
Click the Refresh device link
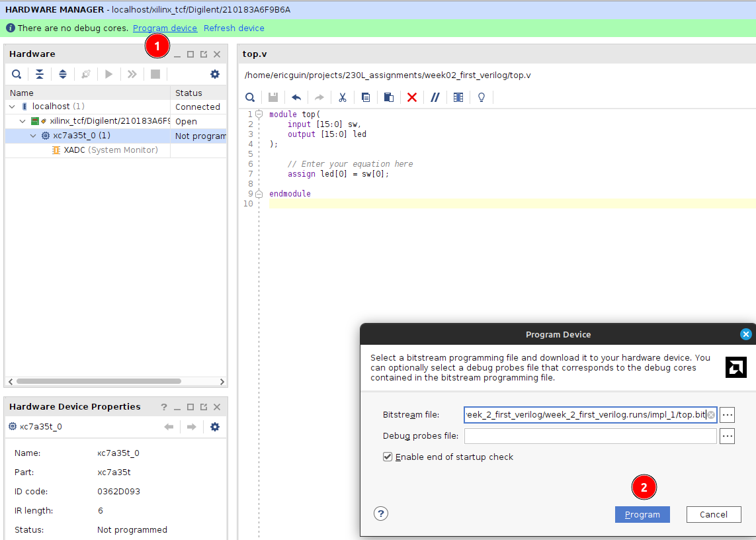tap(233, 28)
